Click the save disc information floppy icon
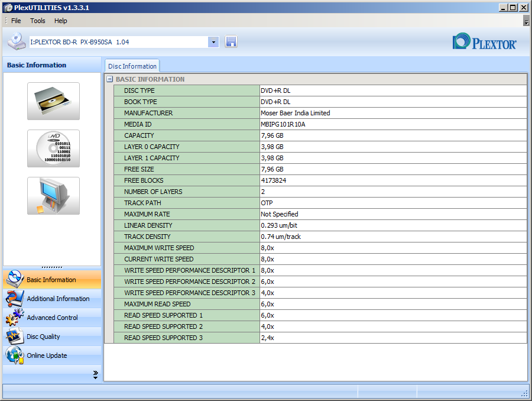Screen dimensions: 532x401 coord(231,42)
